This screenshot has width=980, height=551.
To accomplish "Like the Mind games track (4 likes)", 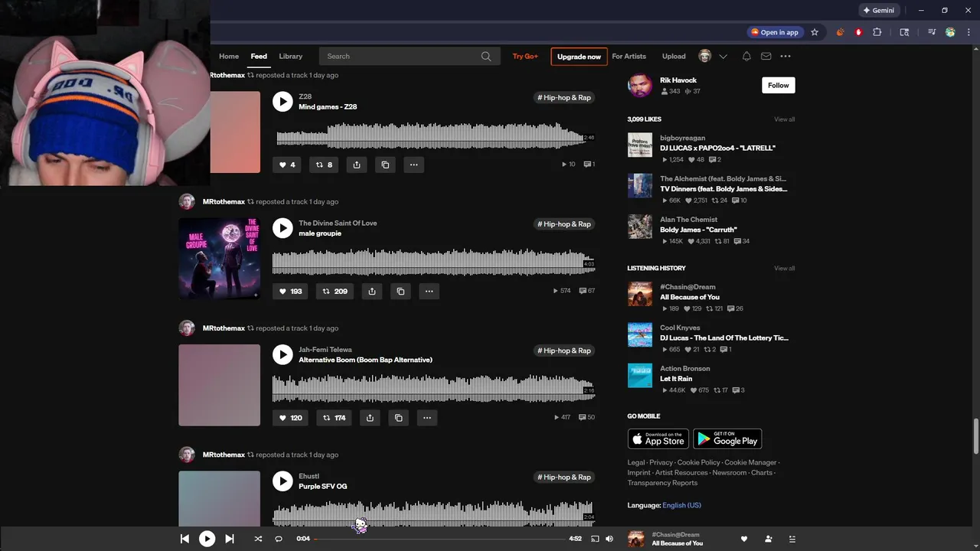I will coord(287,165).
